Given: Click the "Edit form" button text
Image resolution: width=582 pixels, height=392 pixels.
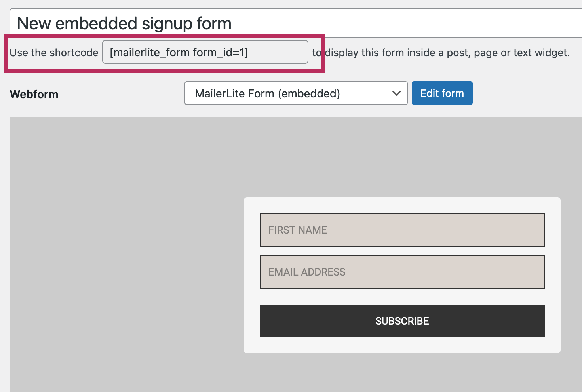Looking at the screenshot, I should click(442, 93).
